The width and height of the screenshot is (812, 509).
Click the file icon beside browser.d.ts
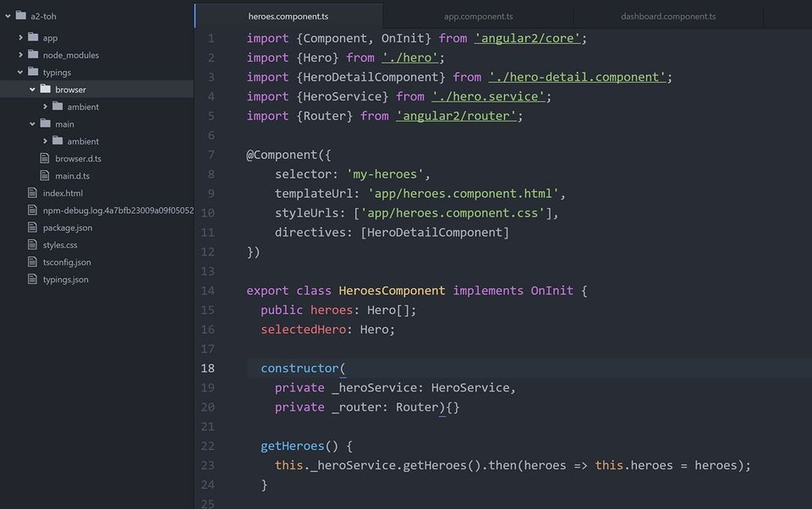click(x=45, y=158)
